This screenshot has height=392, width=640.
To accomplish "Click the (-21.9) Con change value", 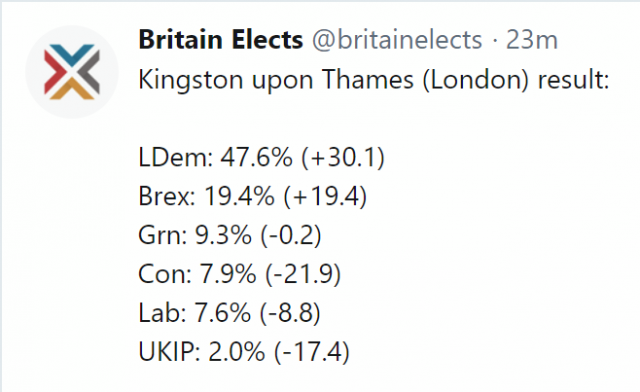I will point(303,274).
